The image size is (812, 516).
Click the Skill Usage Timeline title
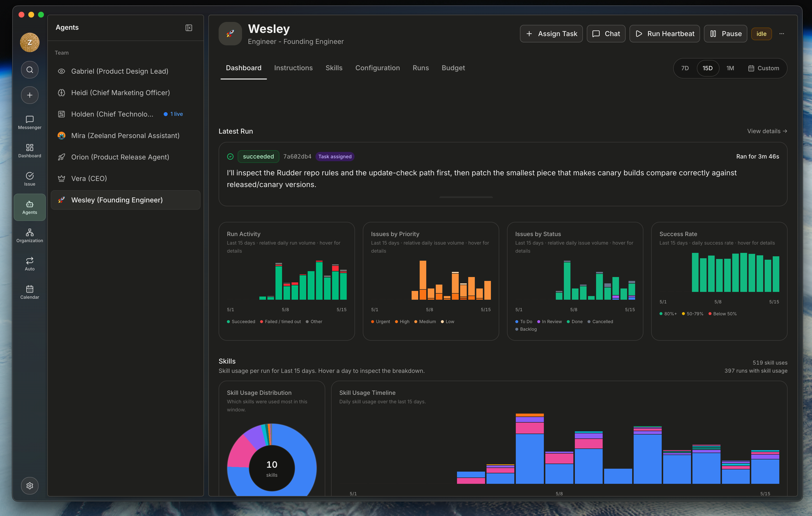pos(367,393)
